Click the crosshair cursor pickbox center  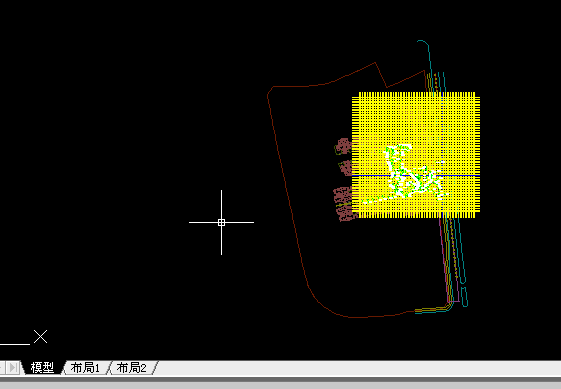221,223
